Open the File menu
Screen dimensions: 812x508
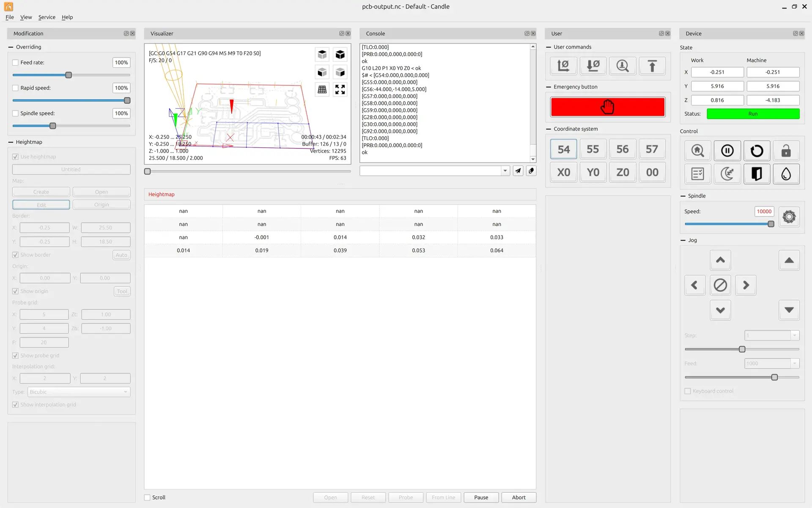[x=9, y=17]
